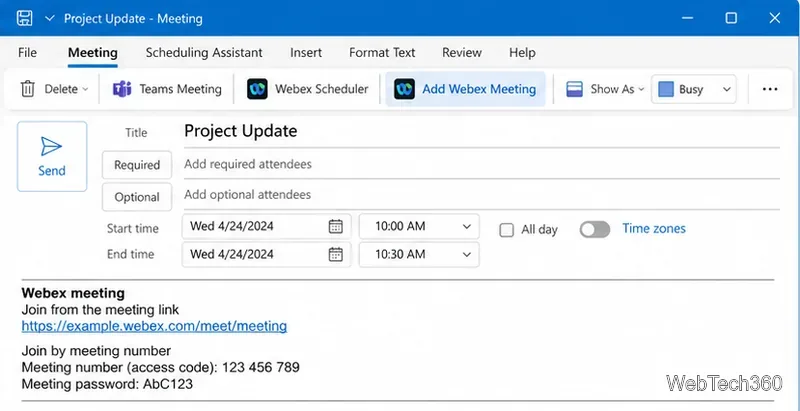
Task: Click the Join by meeting number text
Action: coord(96,351)
